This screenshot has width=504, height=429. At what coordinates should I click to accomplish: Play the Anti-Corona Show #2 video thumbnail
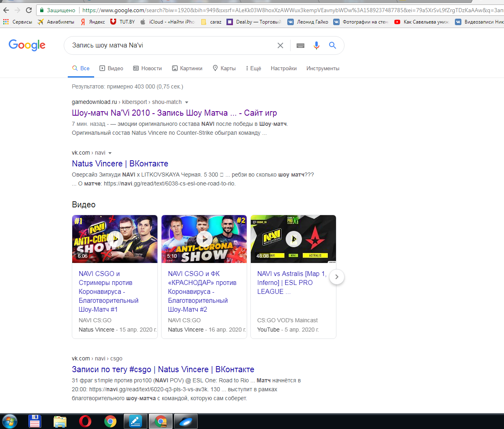(204, 239)
